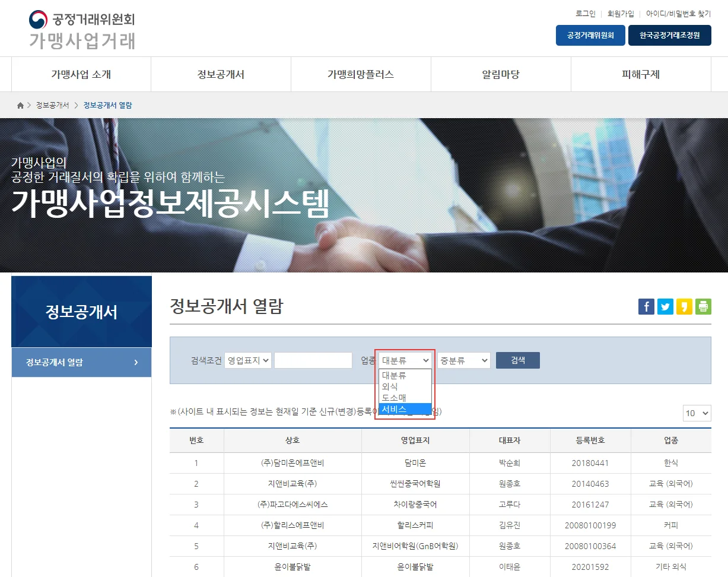Screen dimensions: 728x577
Task: Select 서비스 in the 대분류 list
Action: [x=405, y=409]
